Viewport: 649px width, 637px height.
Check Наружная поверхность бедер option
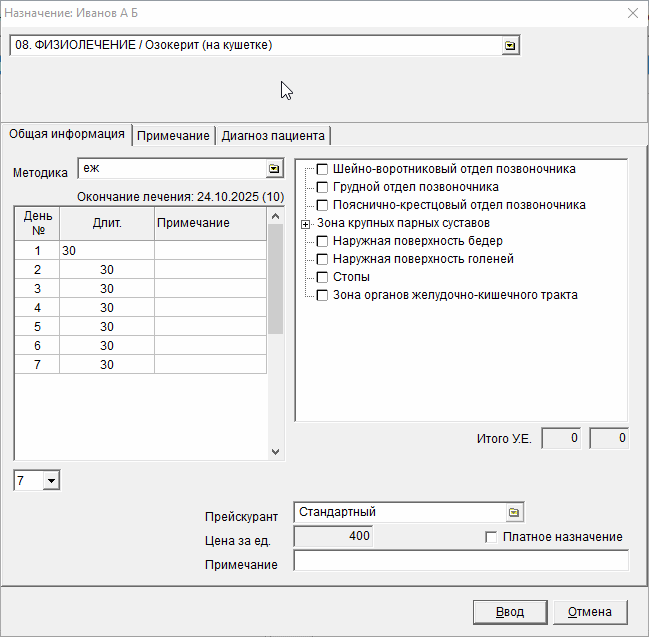tap(322, 241)
